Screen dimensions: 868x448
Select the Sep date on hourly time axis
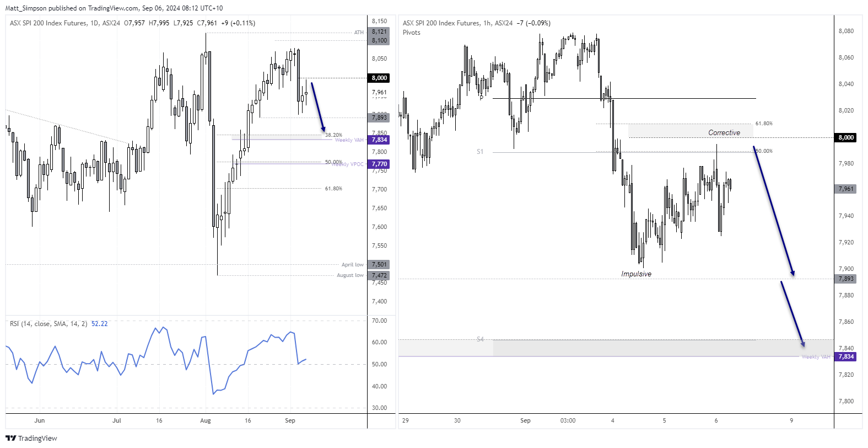click(x=525, y=420)
